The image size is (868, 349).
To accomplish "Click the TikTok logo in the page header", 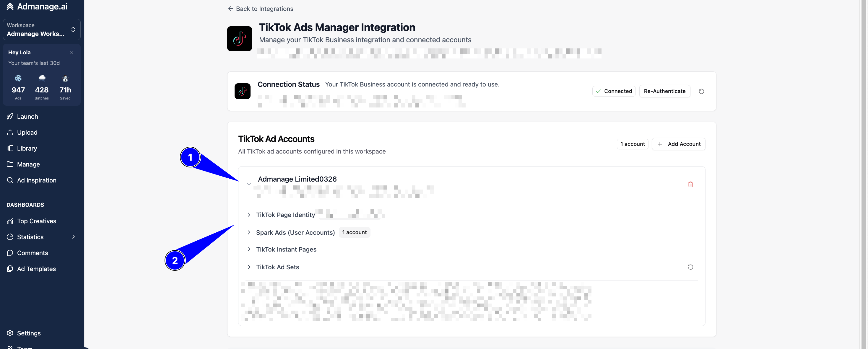I will [x=239, y=39].
